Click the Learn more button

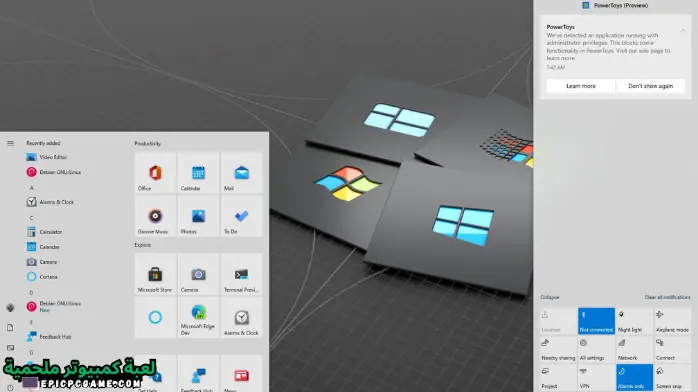click(x=580, y=86)
